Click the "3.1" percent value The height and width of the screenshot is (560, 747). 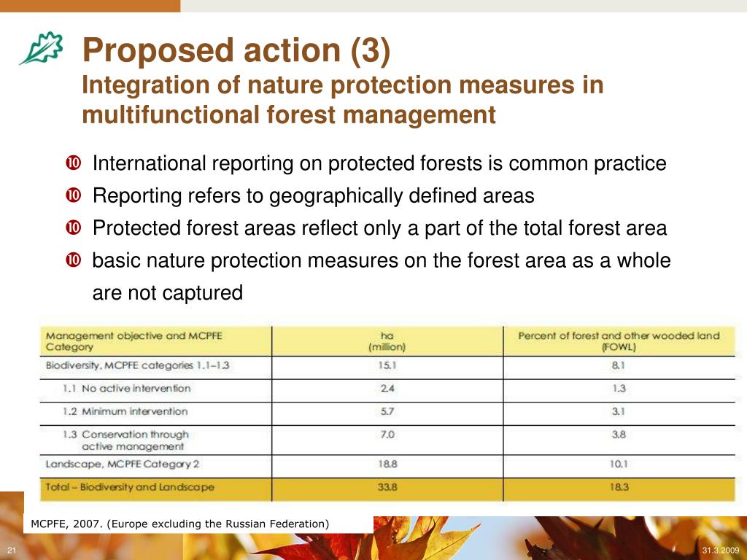(619, 411)
